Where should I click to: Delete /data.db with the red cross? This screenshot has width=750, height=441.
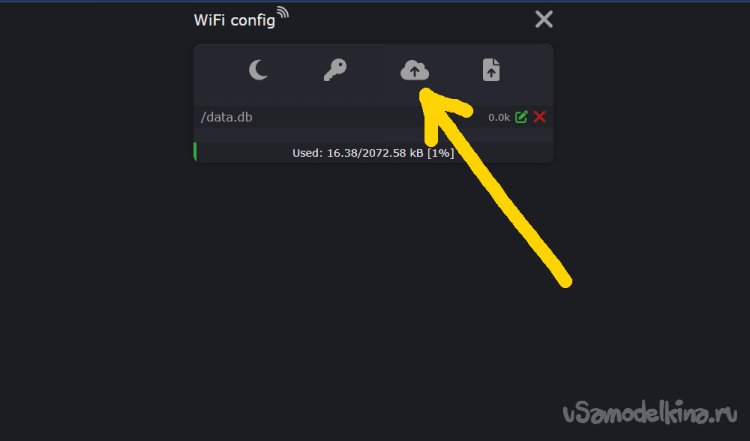click(x=540, y=117)
